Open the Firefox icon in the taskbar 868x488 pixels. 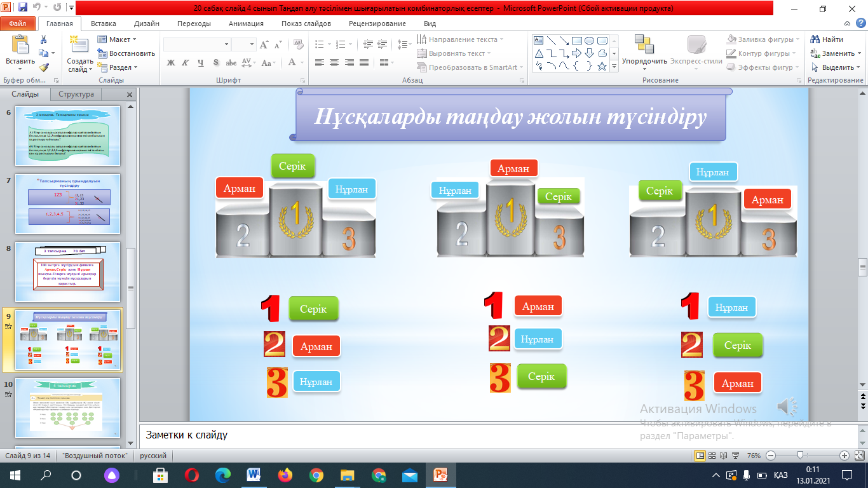coord(285,475)
